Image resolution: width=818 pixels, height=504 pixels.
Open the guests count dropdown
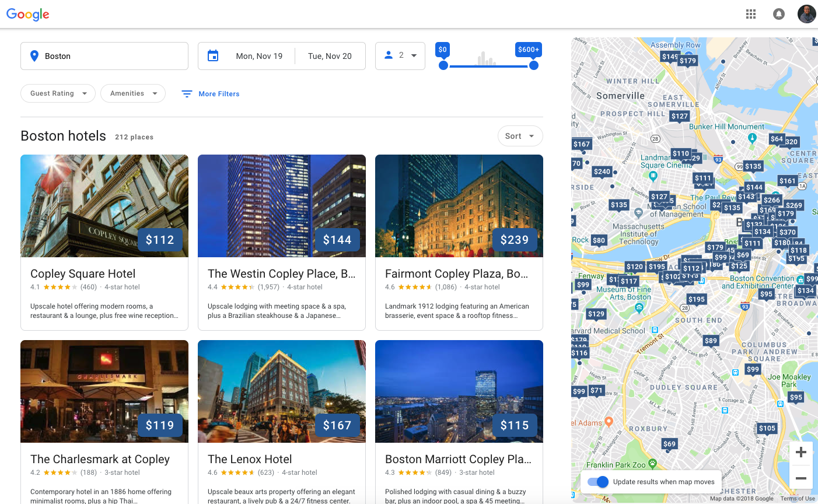[400, 56]
